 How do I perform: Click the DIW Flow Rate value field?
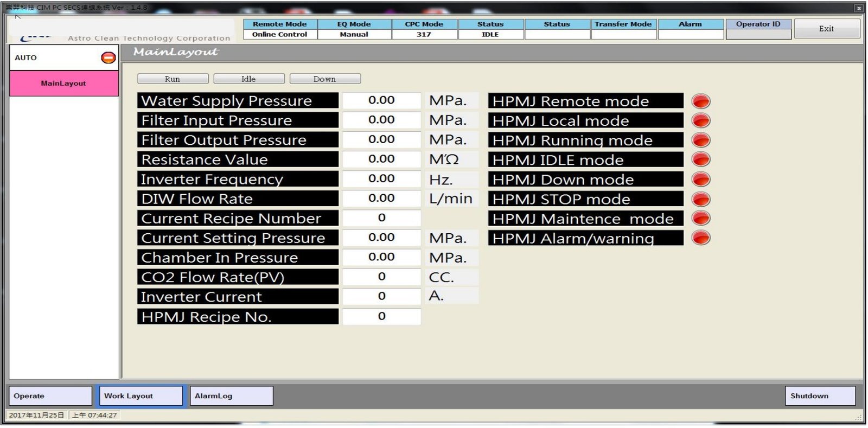click(x=382, y=198)
